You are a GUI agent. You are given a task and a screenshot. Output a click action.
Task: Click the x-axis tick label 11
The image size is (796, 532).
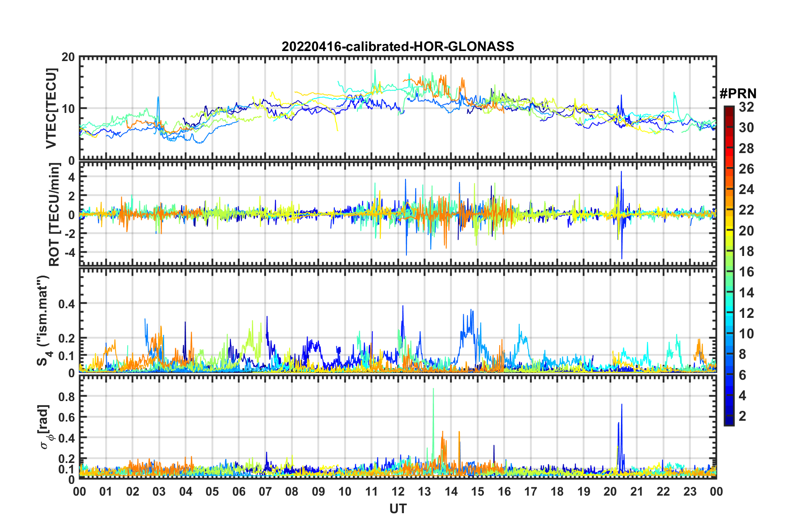point(372,491)
